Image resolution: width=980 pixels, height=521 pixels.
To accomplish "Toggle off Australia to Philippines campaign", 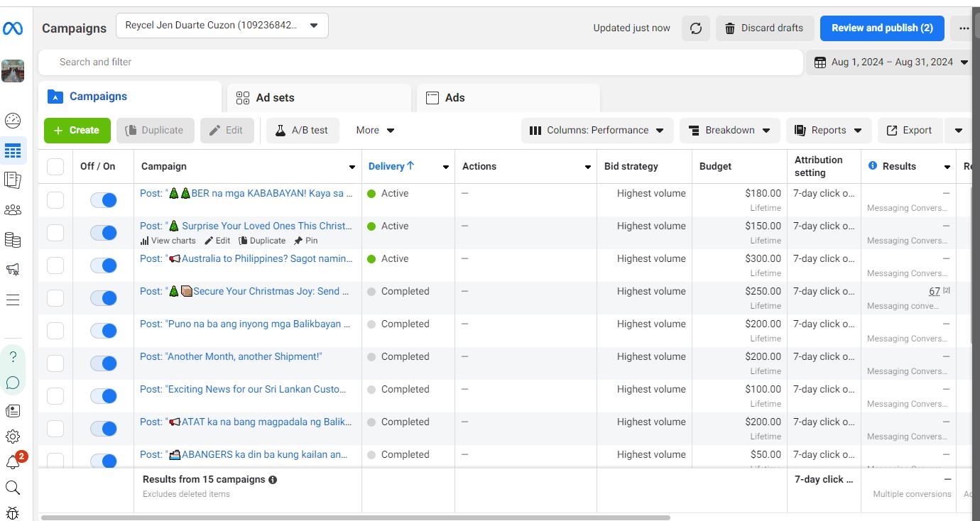I will pyautogui.click(x=104, y=265).
